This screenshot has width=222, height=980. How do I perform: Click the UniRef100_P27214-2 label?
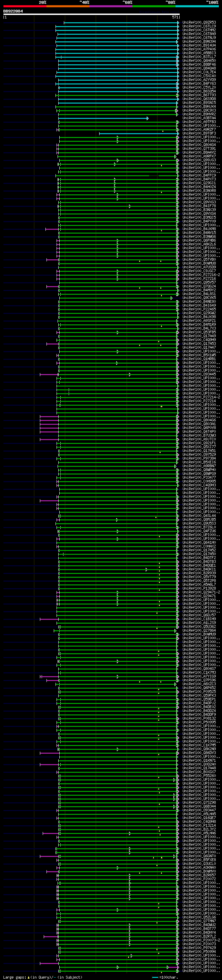point(201,398)
